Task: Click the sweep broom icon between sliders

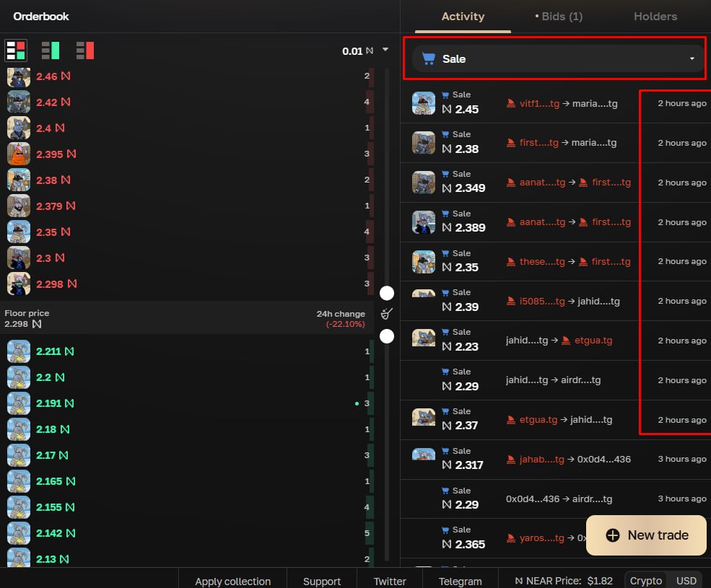Action: tap(387, 314)
